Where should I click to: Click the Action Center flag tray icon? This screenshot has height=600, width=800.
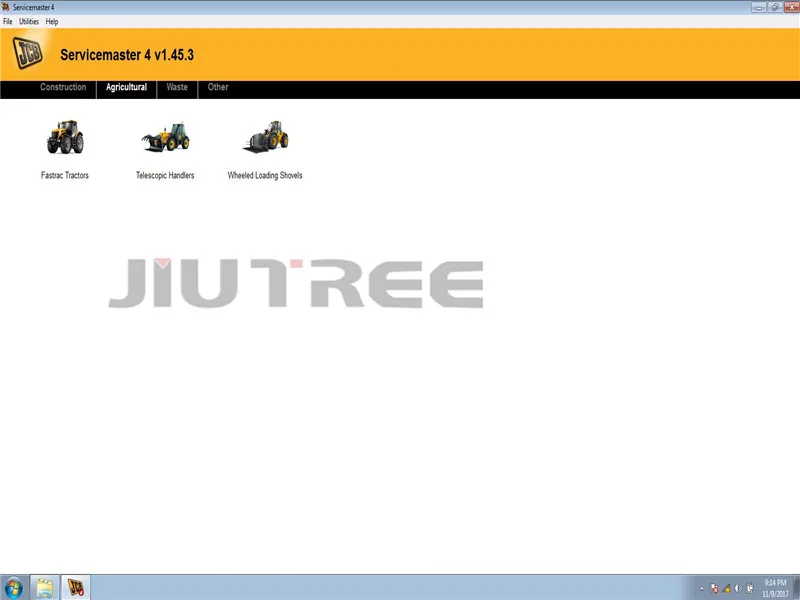(714, 589)
